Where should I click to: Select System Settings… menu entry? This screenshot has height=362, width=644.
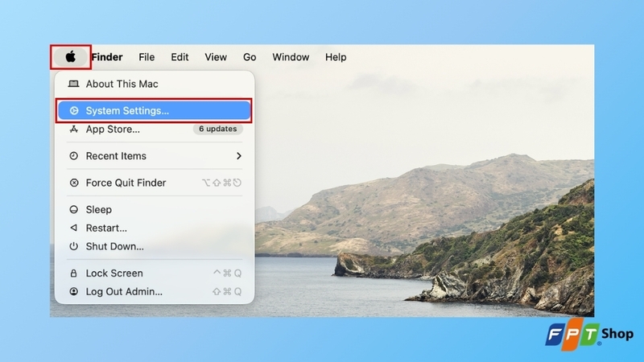pyautogui.click(x=155, y=110)
